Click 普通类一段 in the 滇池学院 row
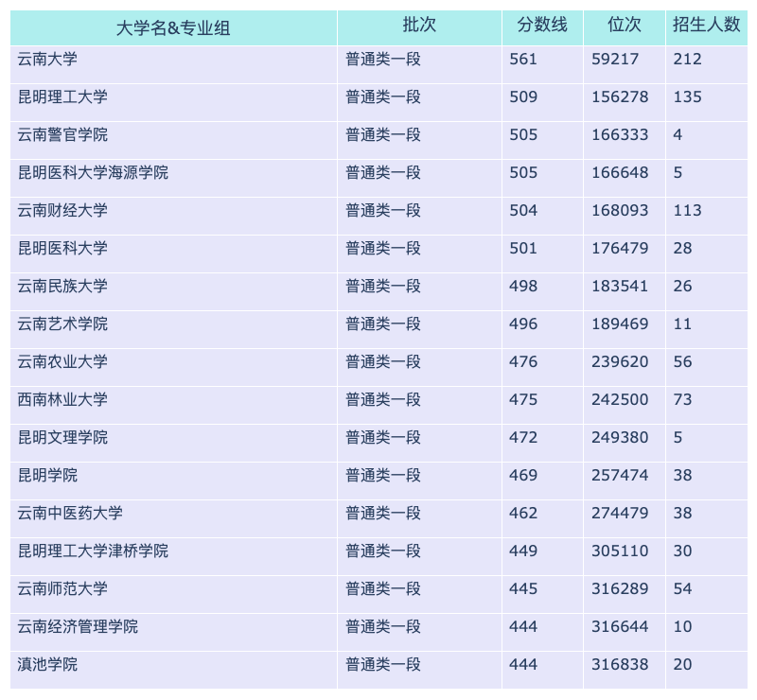 (383, 665)
